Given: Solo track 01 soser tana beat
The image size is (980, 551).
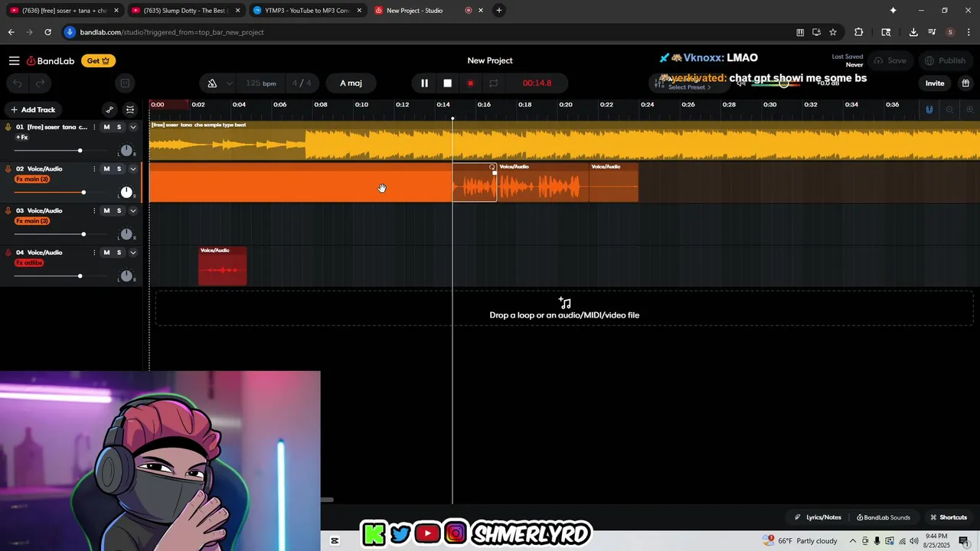Looking at the screenshot, I should pos(119,127).
